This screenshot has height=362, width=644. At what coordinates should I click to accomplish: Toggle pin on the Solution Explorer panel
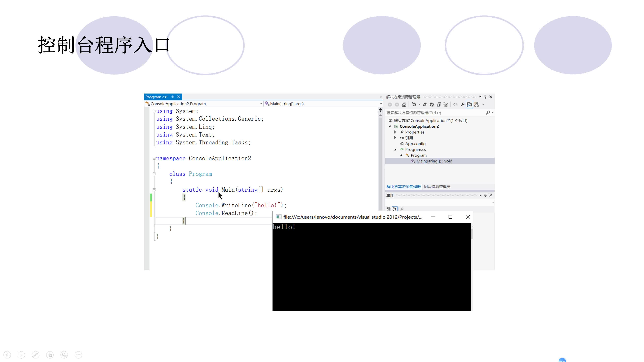[x=486, y=97]
